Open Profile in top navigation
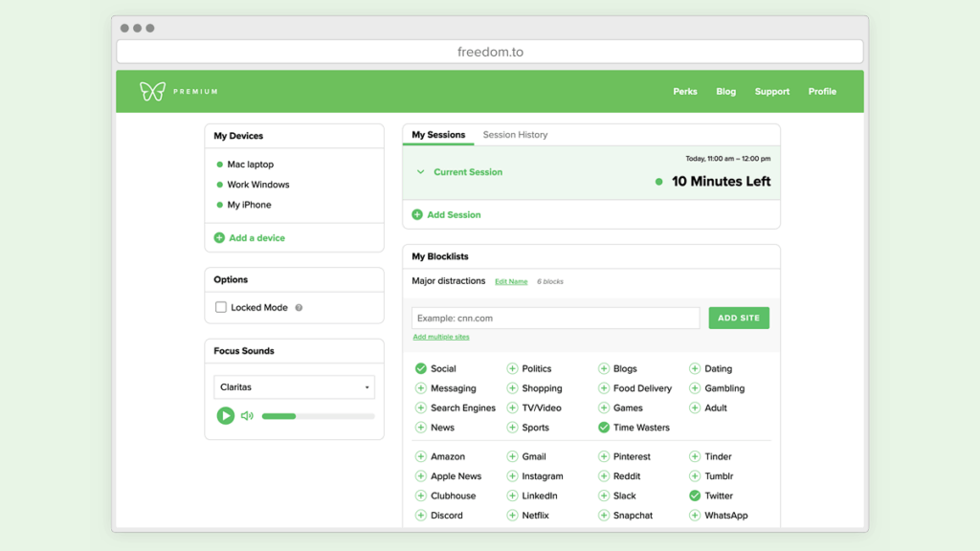980x551 pixels. click(822, 91)
